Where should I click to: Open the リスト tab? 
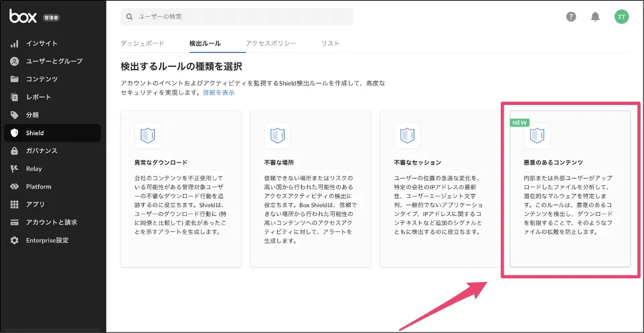pos(330,43)
